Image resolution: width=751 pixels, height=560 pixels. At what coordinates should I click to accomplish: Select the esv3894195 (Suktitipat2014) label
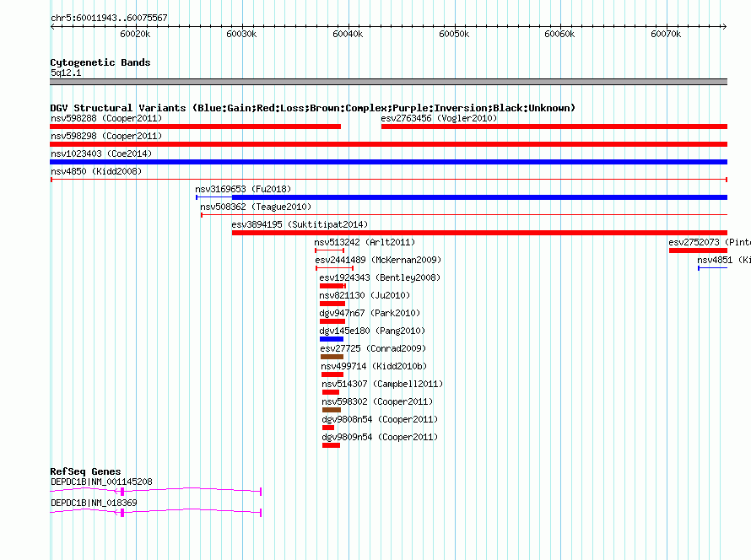click(x=300, y=224)
